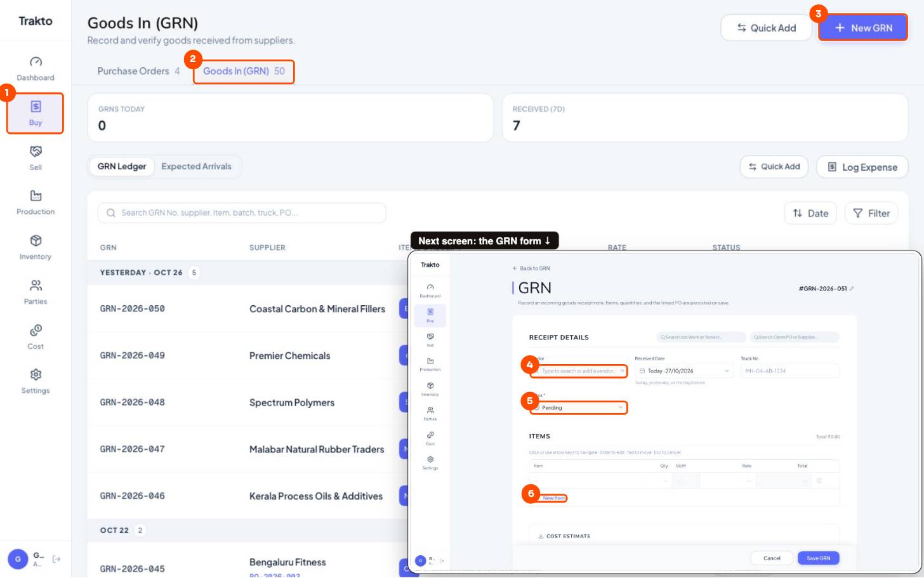Open the Date sort dropdown
Image resolution: width=924 pixels, height=578 pixels.
tap(810, 213)
